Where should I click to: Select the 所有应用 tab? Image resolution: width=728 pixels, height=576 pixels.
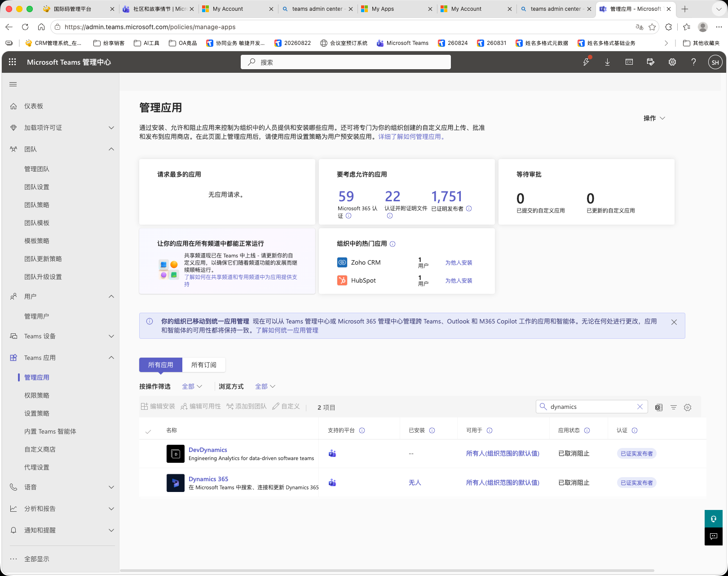coord(161,365)
